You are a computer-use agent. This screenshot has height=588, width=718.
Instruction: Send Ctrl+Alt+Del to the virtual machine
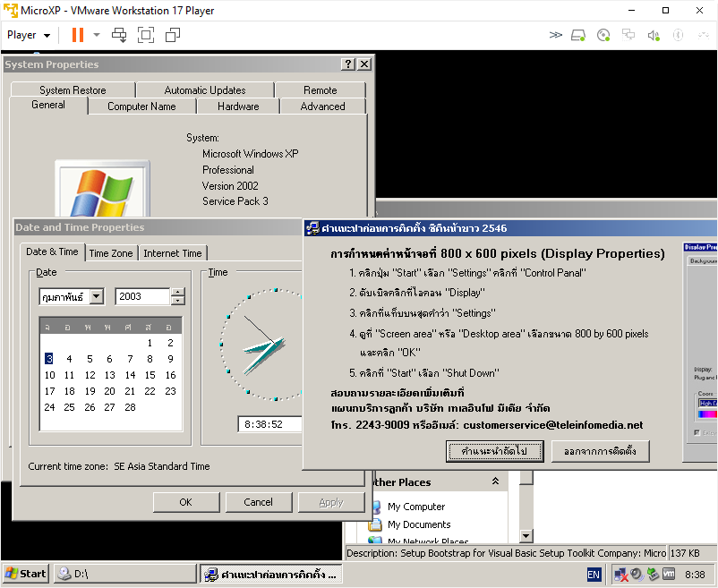pyautogui.click(x=119, y=35)
